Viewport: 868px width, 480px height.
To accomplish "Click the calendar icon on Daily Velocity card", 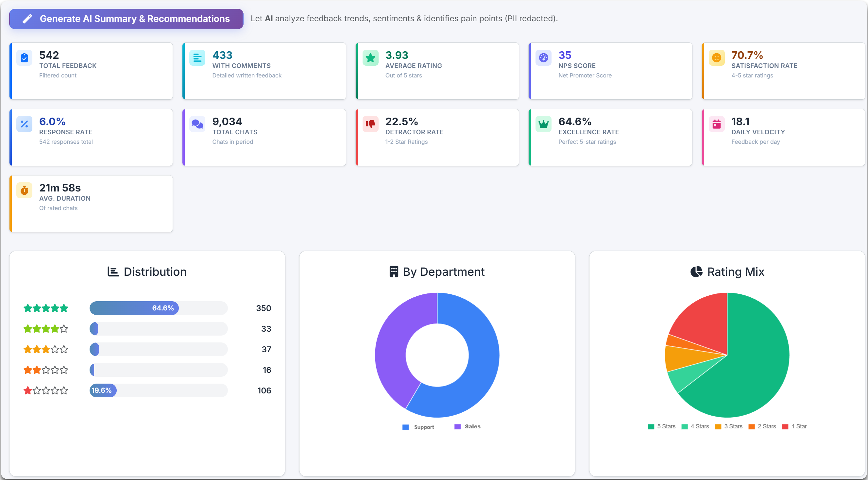I will pos(717,124).
